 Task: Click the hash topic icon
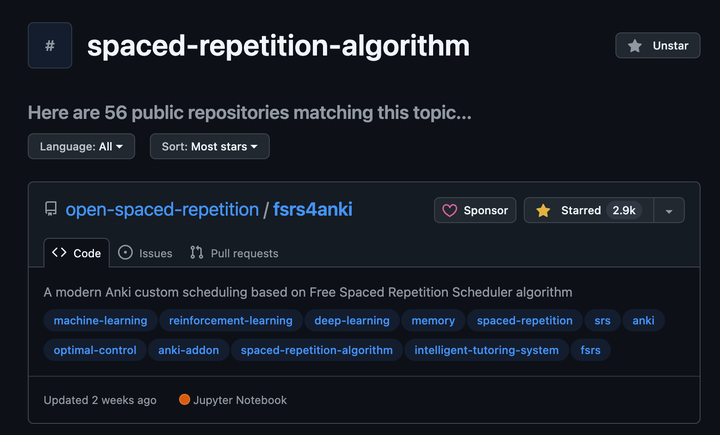tap(50, 45)
